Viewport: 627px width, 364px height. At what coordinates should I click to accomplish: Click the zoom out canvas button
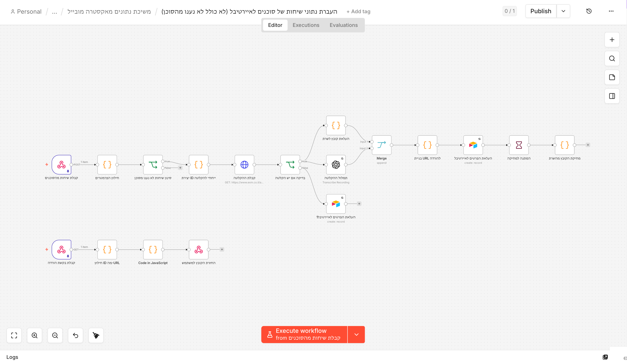tap(55, 335)
